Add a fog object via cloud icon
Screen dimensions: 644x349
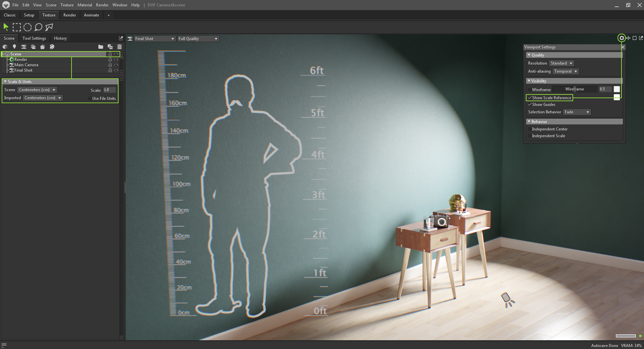point(33,47)
